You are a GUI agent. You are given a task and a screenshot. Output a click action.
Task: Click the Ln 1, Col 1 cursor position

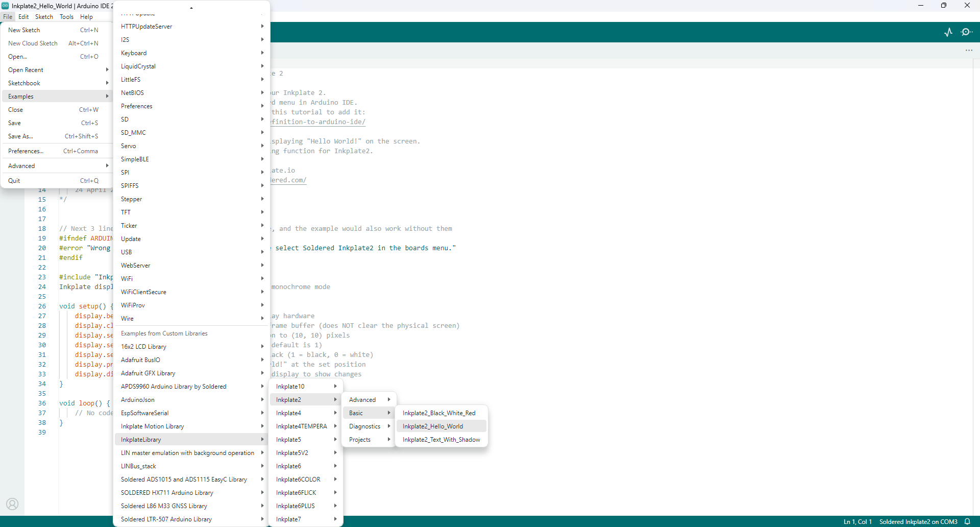[857, 521]
